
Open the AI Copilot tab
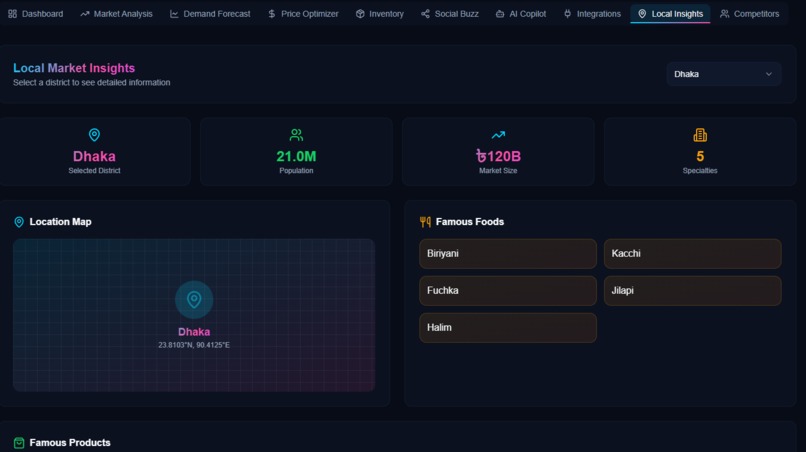pyautogui.click(x=521, y=14)
